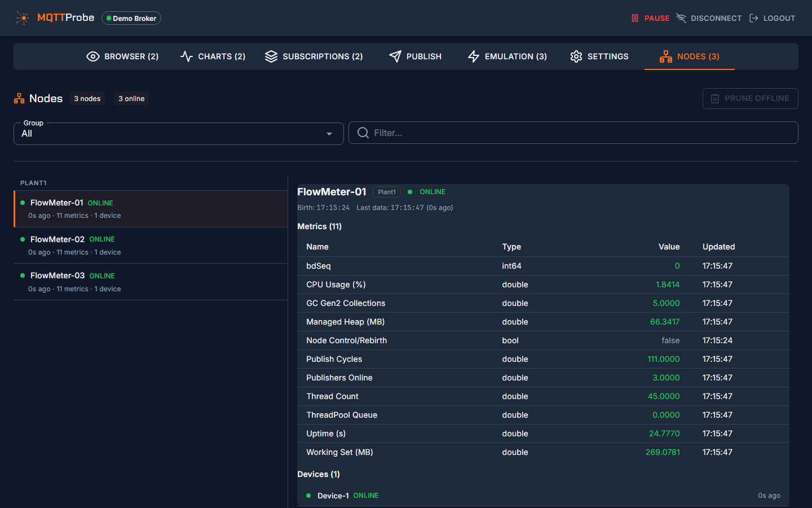Click the network icon beside Nodes heading
The width and height of the screenshot is (812, 508).
(19, 98)
